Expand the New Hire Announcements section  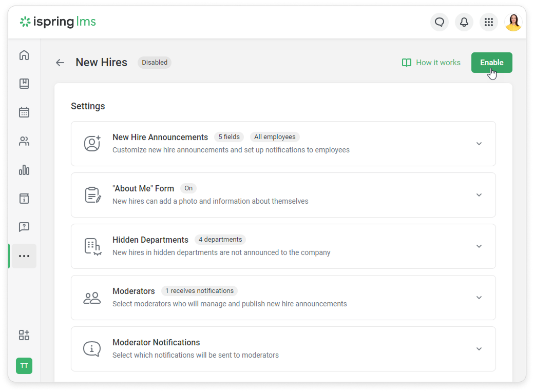pyautogui.click(x=479, y=144)
